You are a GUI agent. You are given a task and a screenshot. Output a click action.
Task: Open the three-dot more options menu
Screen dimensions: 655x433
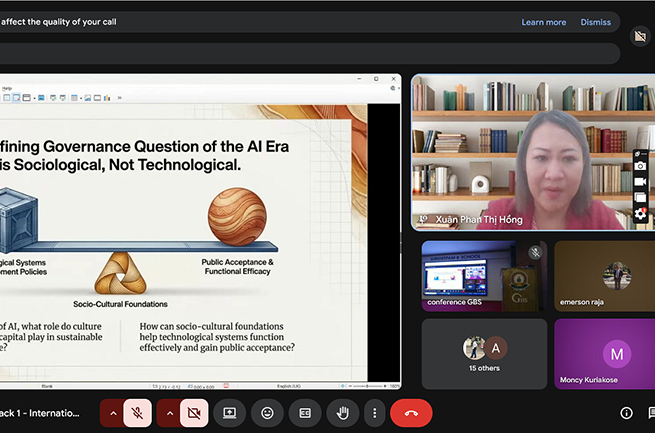374,412
